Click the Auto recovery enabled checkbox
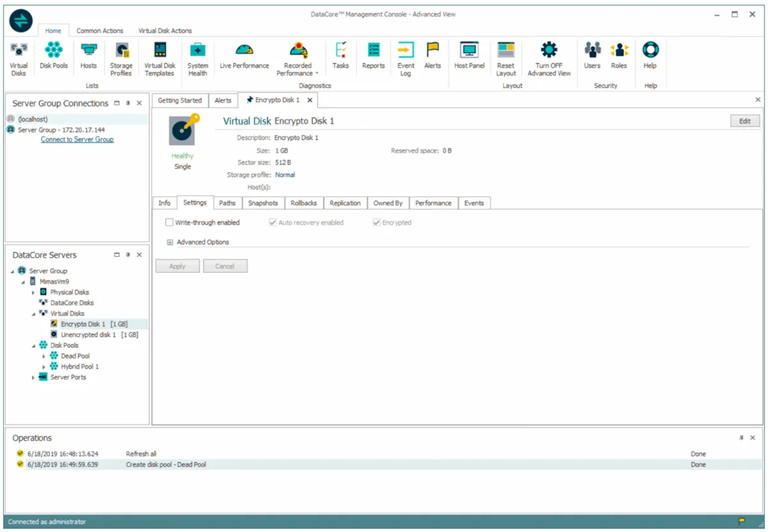The image size is (768, 532). coord(273,223)
